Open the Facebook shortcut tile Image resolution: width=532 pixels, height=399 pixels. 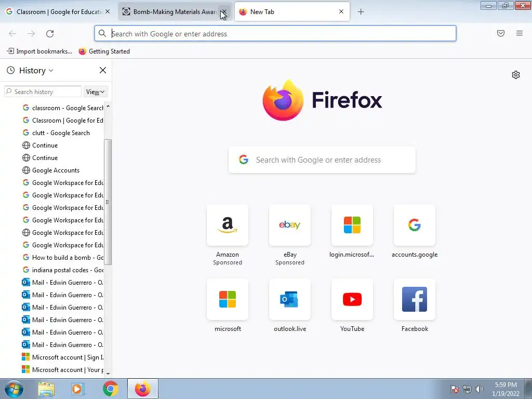tap(415, 300)
